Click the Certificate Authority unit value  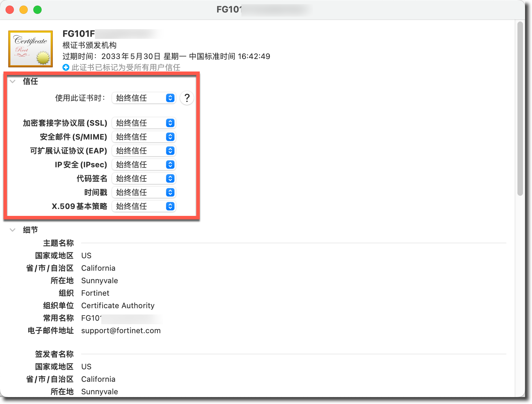click(x=118, y=305)
